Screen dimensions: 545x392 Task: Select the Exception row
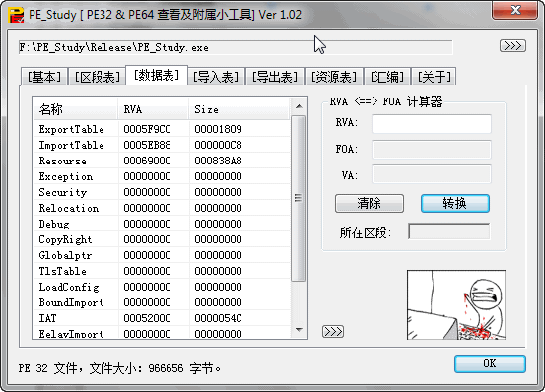point(162,176)
